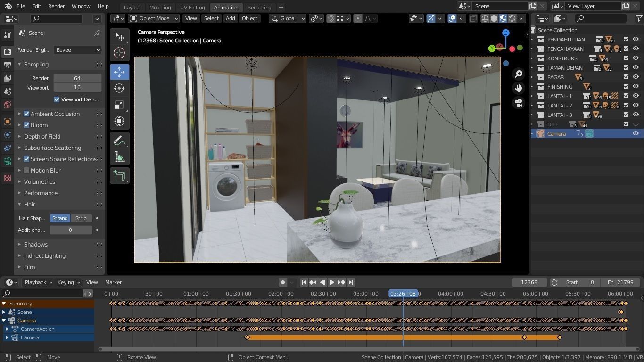The height and width of the screenshot is (362, 644).
Task: Expand the CameraAction channel in timeline
Action: 7,329
